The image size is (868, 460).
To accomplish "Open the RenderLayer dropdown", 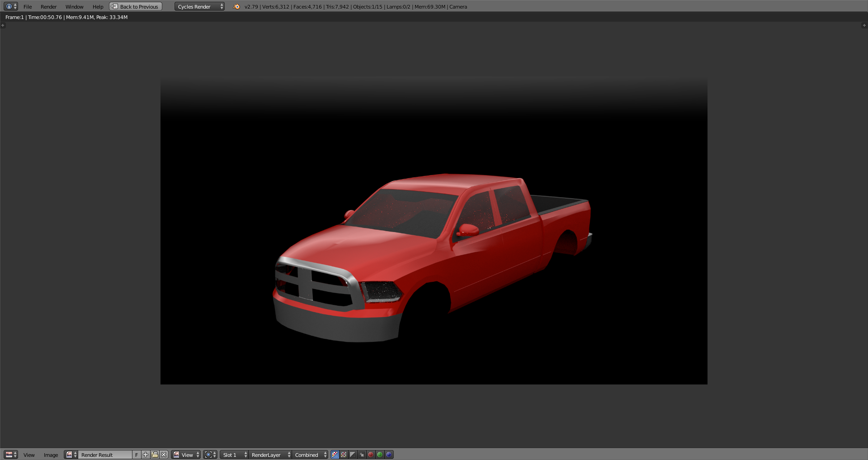I will pyautogui.click(x=270, y=455).
